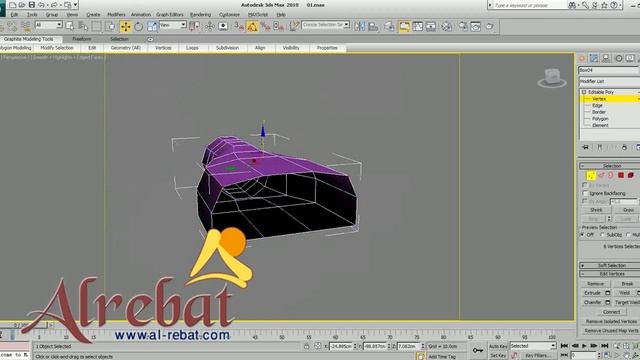The width and height of the screenshot is (640, 360).
Task: Click the Render Production teapot icon
Action: click(489, 27)
